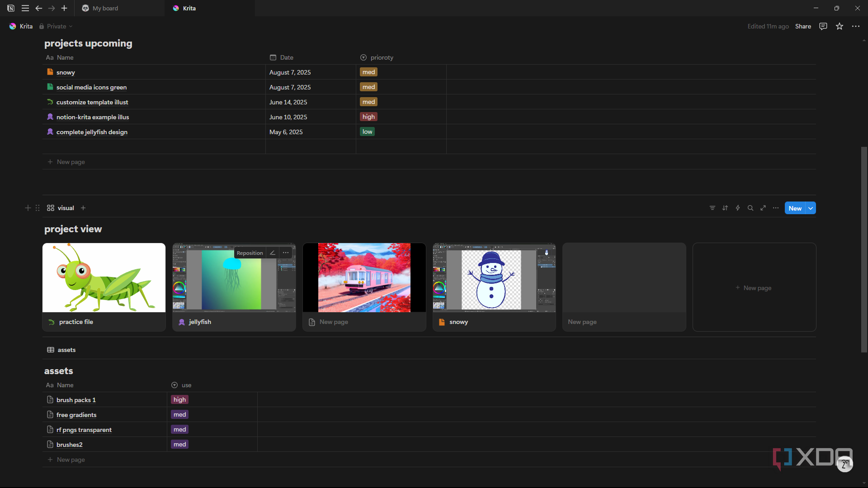The image size is (868, 488).
Task: Click the blue New button
Action: (795, 208)
